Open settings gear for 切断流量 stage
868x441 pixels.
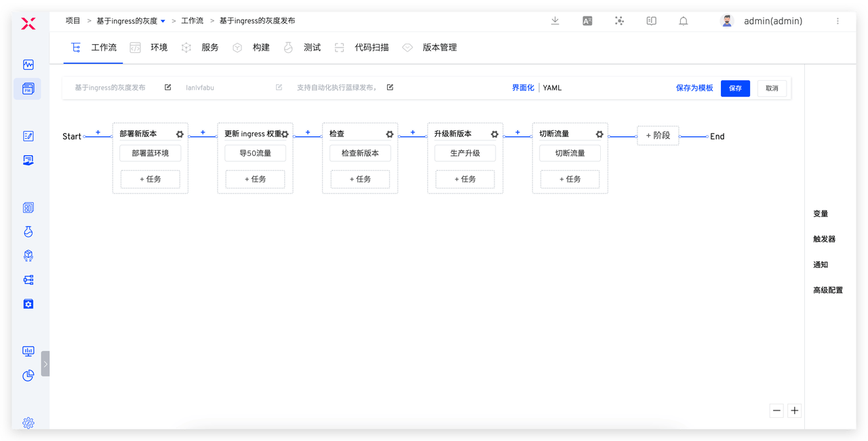coord(599,134)
